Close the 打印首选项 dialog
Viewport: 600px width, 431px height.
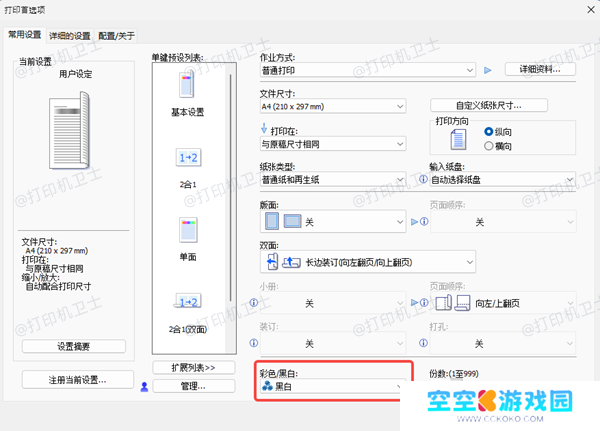click(x=591, y=10)
